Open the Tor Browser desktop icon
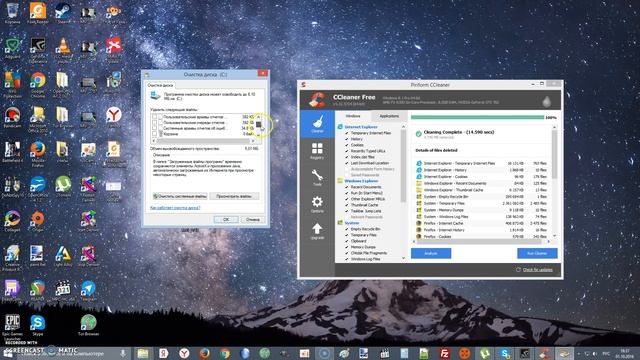 pyautogui.click(x=88, y=325)
